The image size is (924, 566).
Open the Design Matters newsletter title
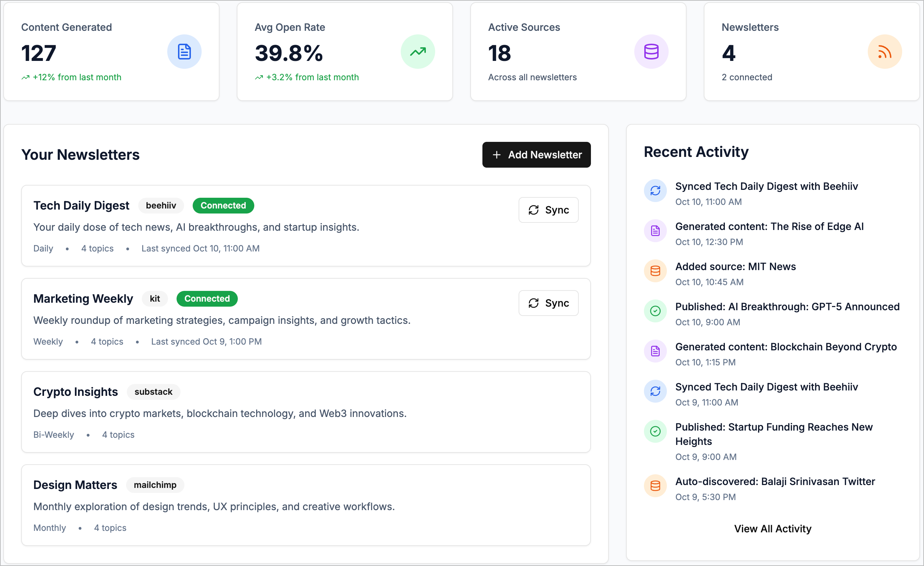point(75,485)
